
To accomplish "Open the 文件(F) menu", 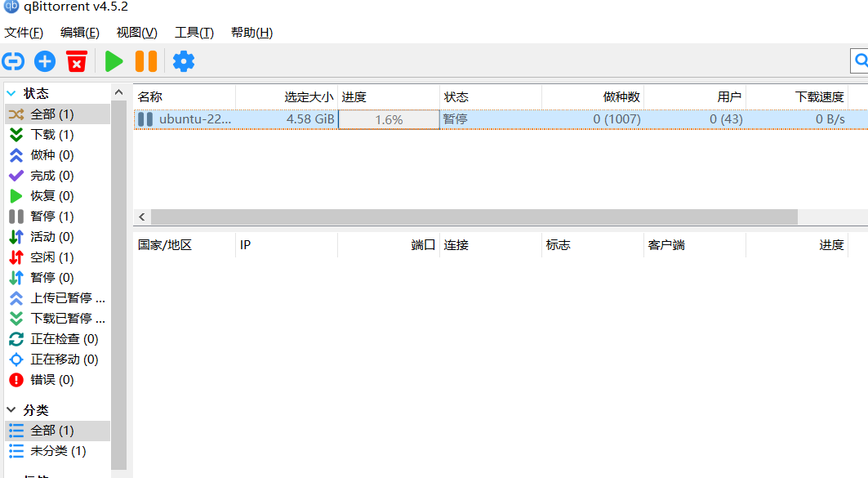I will (x=24, y=33).
